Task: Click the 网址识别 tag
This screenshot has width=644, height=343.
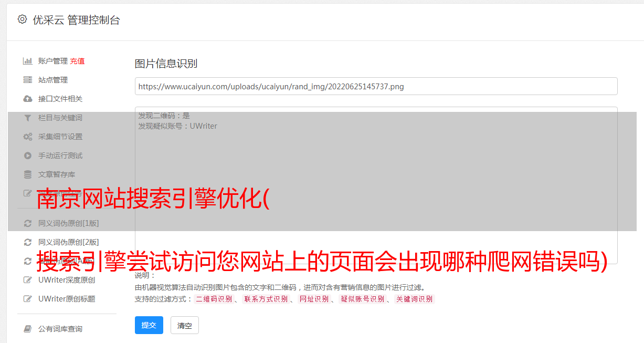Action: (314, 299)
